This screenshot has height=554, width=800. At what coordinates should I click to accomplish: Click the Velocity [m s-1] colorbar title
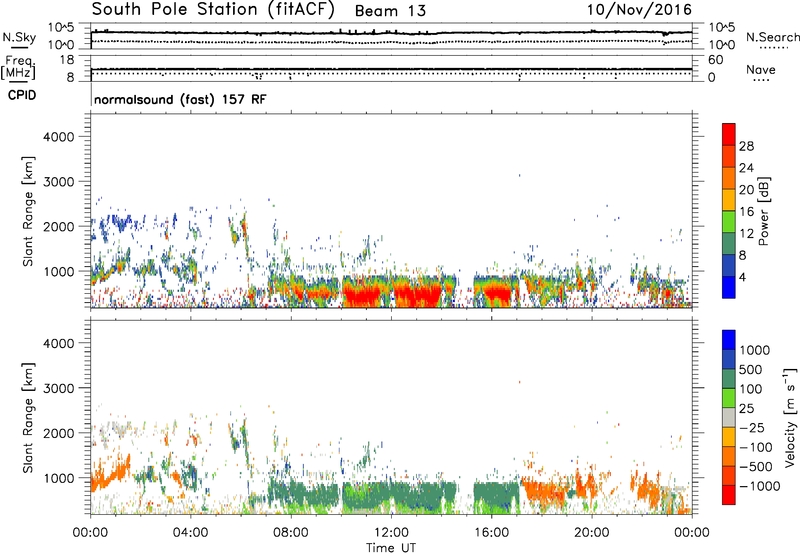pos(789,417)
